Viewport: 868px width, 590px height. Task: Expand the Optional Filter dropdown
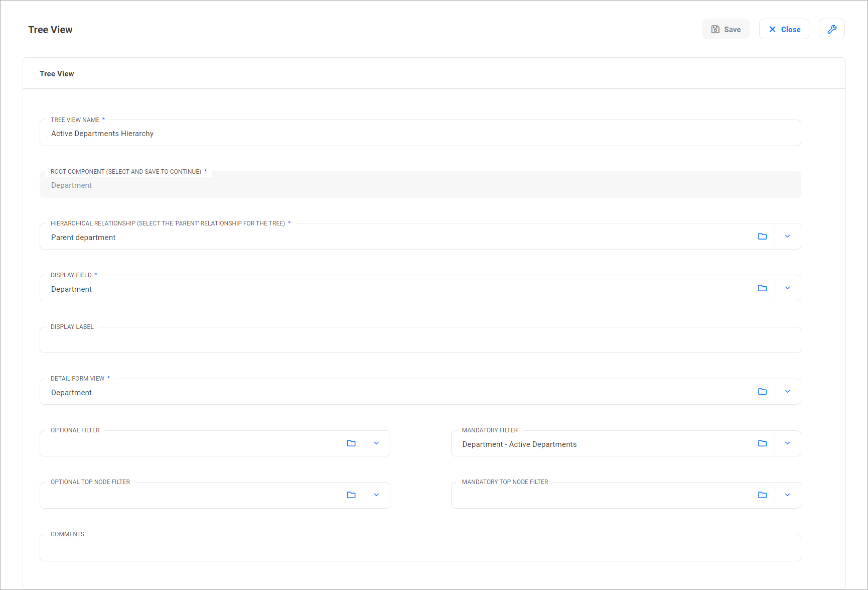pyautogui.click(x=376, y=443)
